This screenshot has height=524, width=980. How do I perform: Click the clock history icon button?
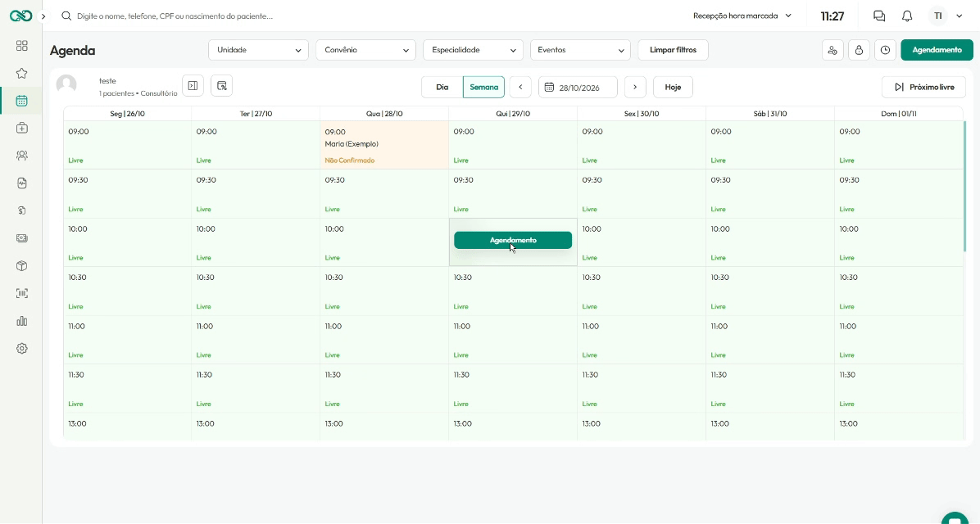click(885, 50)
